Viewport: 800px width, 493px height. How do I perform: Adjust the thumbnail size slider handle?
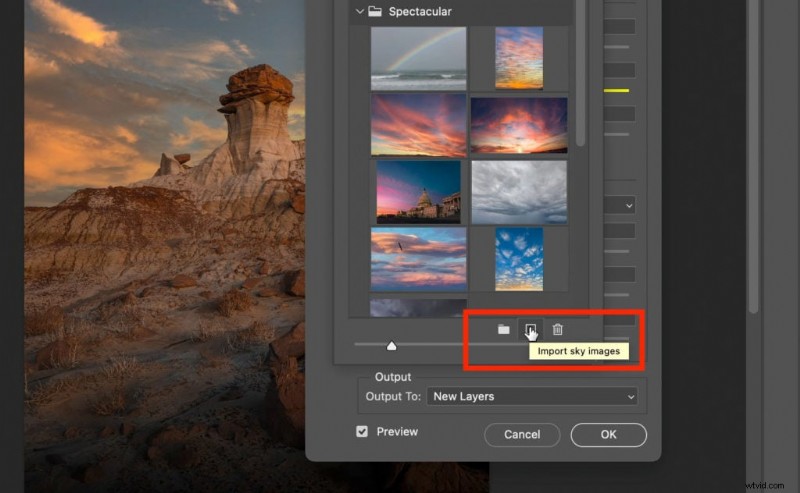click(x=391, y=346)
